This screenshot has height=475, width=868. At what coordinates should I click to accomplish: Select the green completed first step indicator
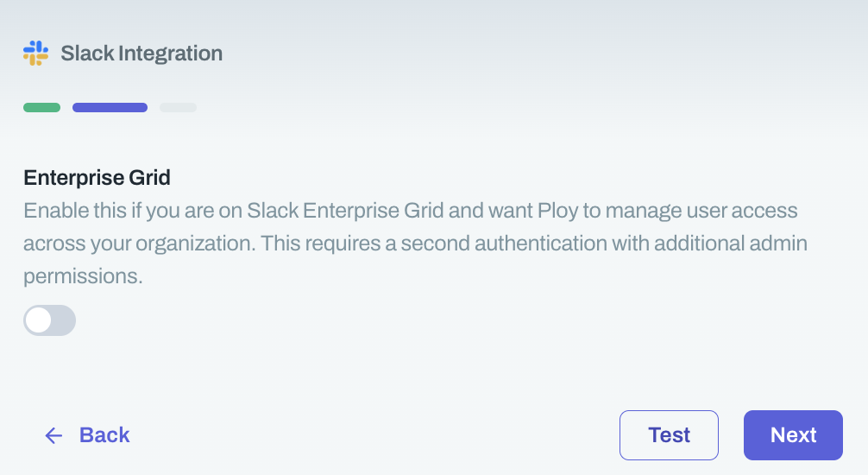coord(41,108)
